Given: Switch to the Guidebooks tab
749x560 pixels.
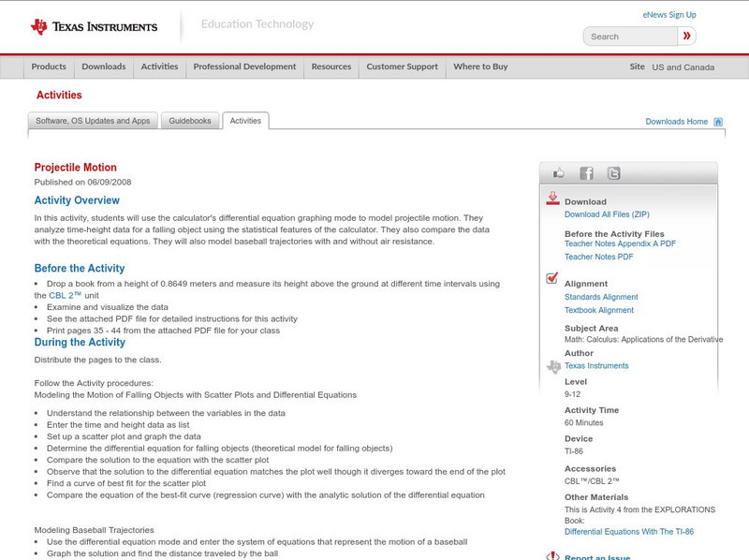Looking at the screenshot, I should point(190,121).
